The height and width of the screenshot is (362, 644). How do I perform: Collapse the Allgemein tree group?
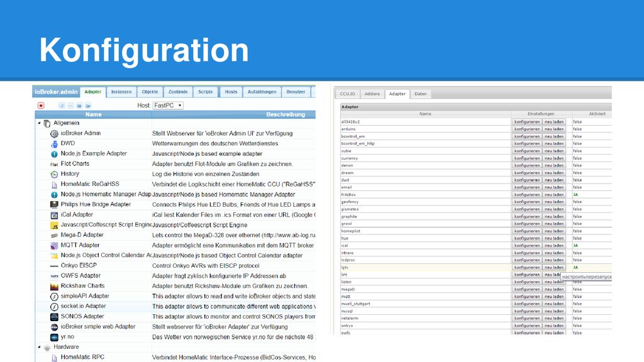pos(40,123)
